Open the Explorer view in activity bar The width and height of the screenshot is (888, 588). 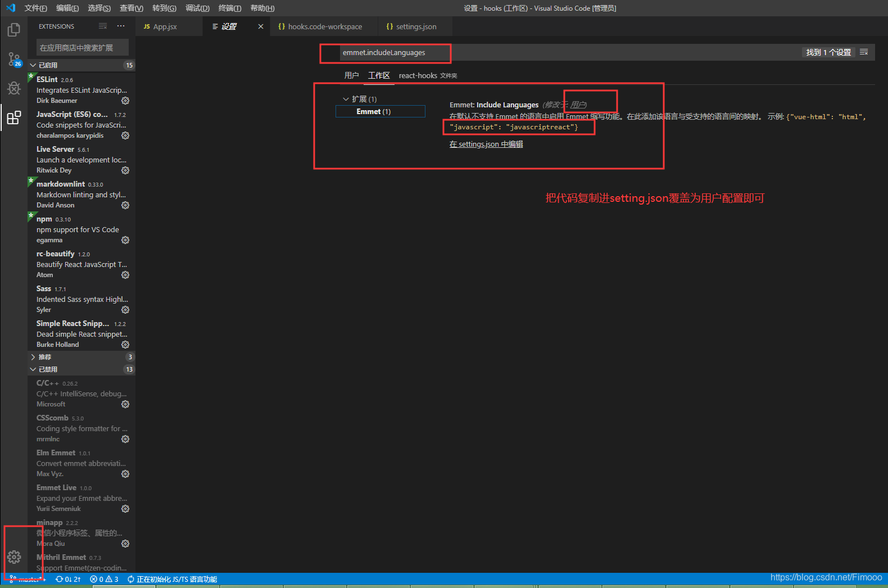(14, 29)
